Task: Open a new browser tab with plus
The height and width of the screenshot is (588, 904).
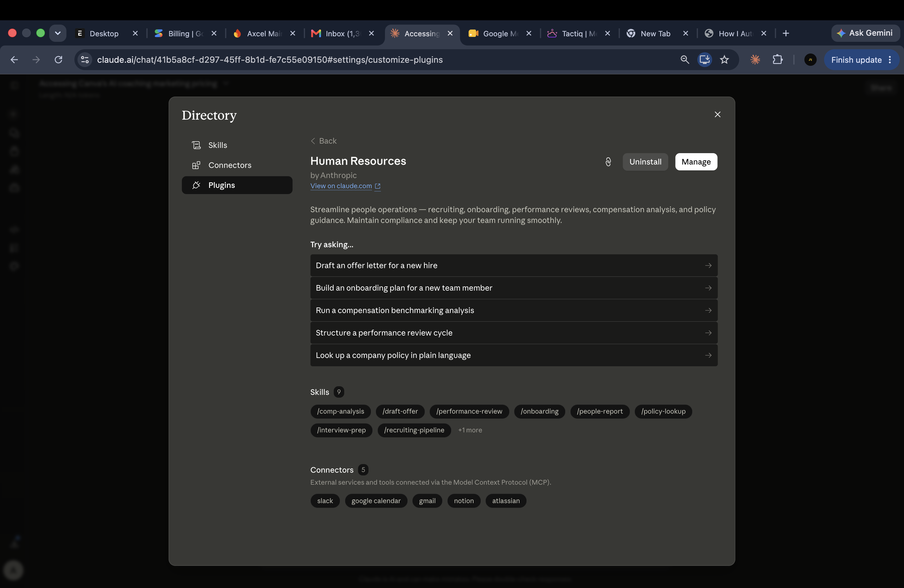Action: coord(786,34)
